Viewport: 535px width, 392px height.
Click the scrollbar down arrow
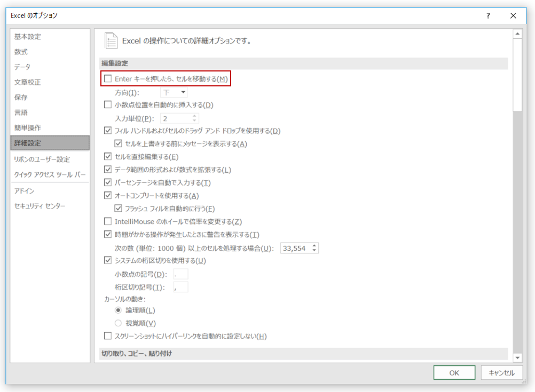tap(517, 357)
